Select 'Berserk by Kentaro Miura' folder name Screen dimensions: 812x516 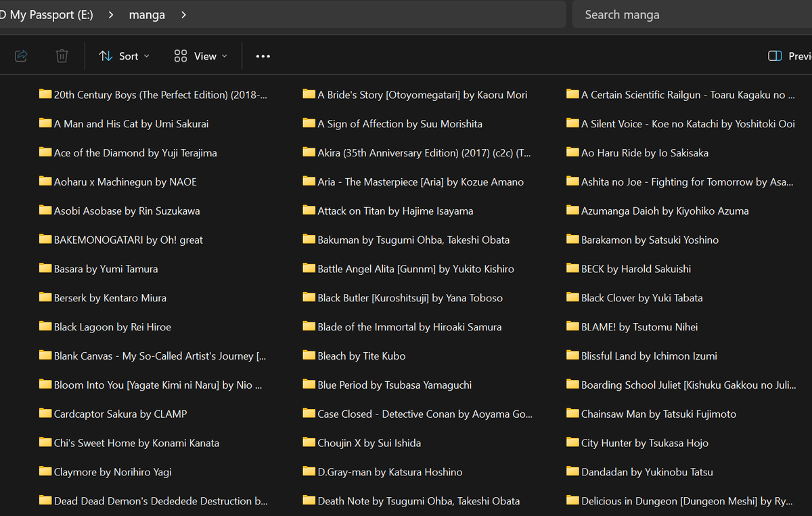[110, 298]
